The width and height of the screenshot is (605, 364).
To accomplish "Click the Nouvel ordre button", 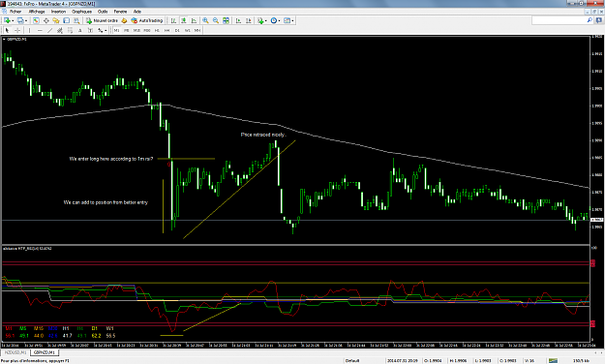I will 102,20.
